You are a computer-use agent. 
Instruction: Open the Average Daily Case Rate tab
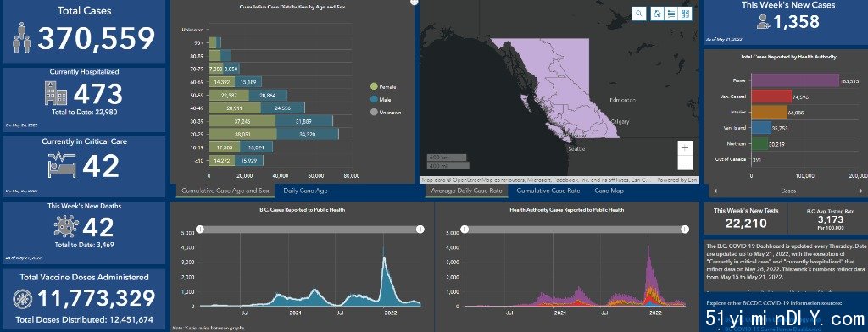tap(466, 191)
